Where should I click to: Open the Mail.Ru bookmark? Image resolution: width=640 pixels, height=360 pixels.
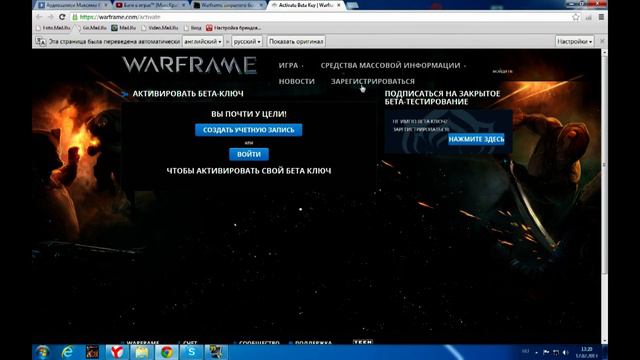(x=124, y=28)
